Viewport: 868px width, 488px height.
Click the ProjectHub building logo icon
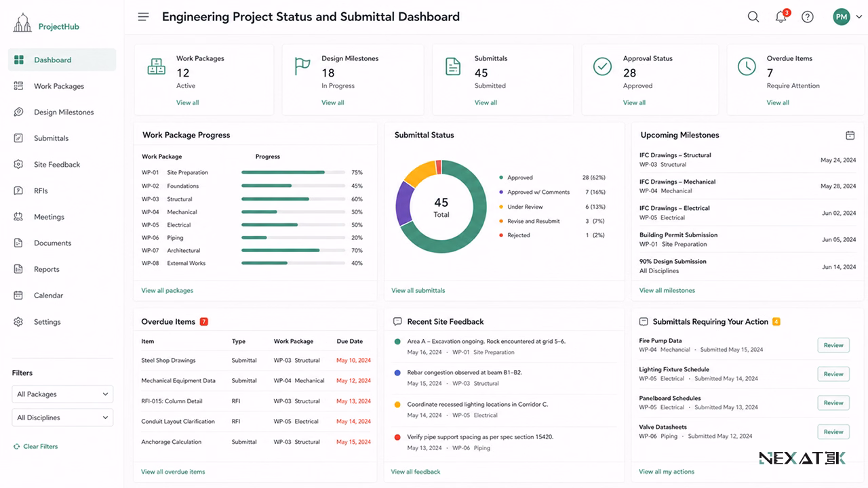point(22,22)
